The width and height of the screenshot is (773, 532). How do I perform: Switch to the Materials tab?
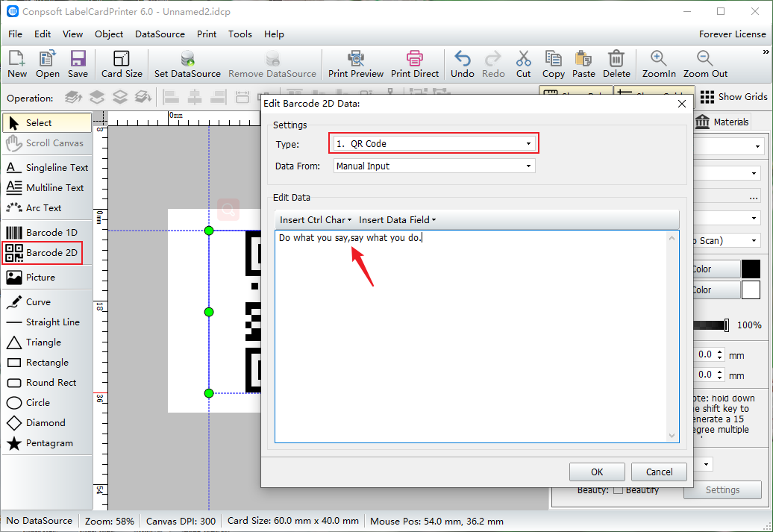pyautogui.click(x=722, y=122)
